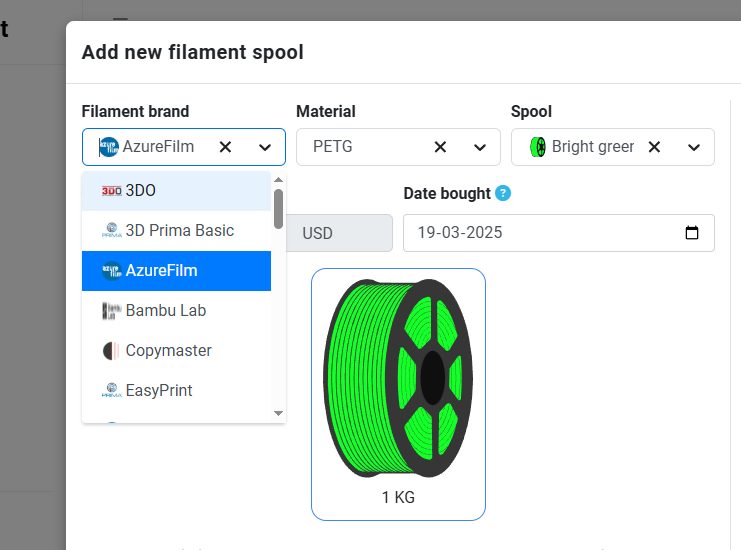Click the AzureFilm logo in brand field
741x550 pixels.
(x=108, y=147)
